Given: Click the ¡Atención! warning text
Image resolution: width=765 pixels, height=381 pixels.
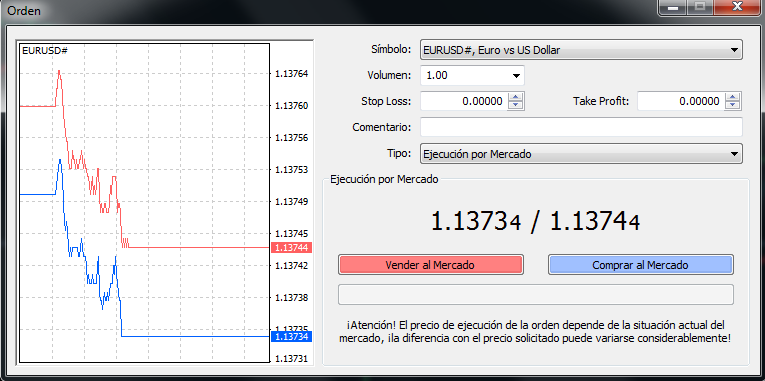Looking at the screenshot, I should pos(535,331).
